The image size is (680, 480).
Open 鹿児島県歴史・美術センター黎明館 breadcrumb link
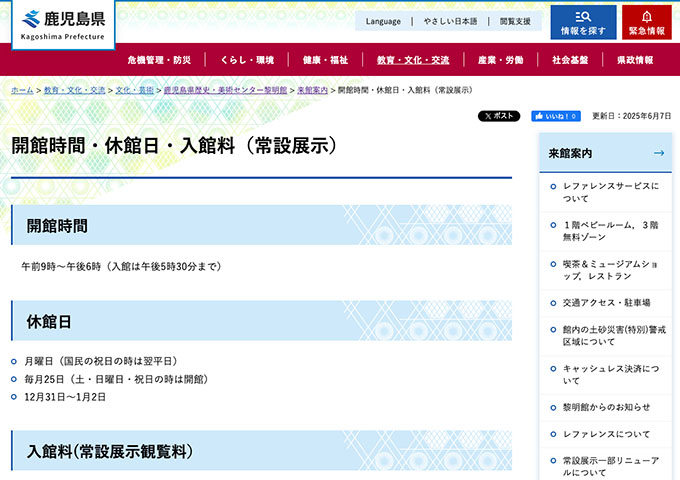[x=225, y=90]
